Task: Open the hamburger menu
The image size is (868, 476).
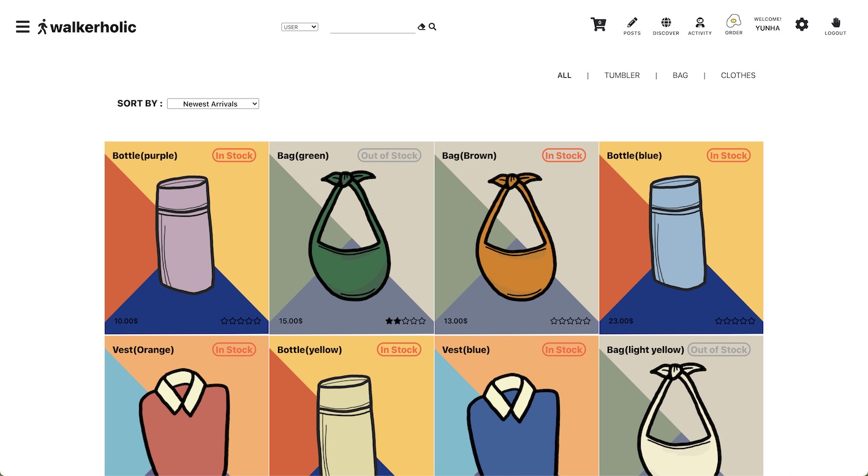Action: point(23,27)
